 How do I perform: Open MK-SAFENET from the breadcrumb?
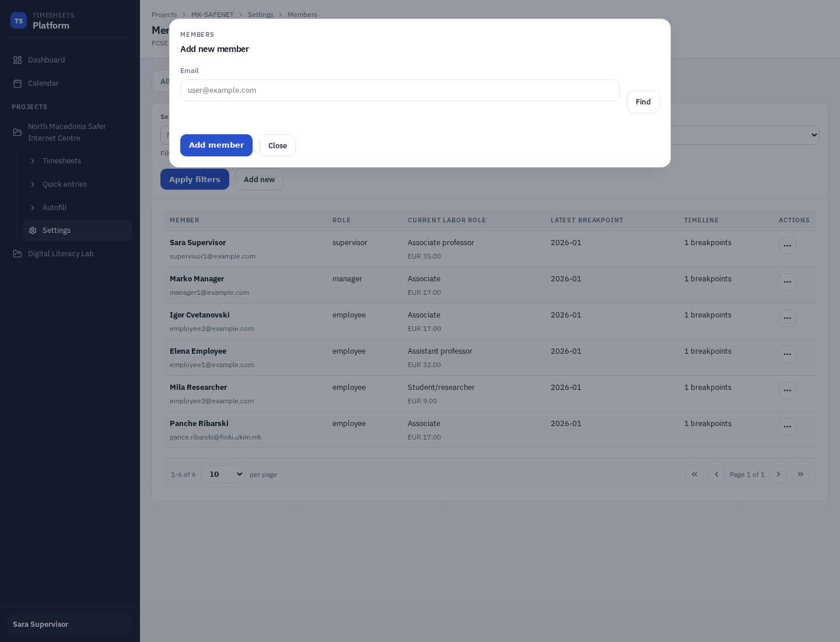coord(212,15)
